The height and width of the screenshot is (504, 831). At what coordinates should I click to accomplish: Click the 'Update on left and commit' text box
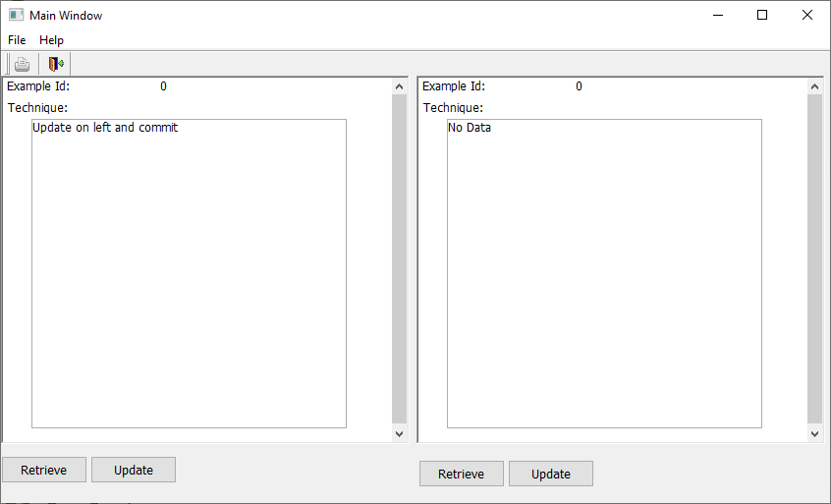(189, 273)
